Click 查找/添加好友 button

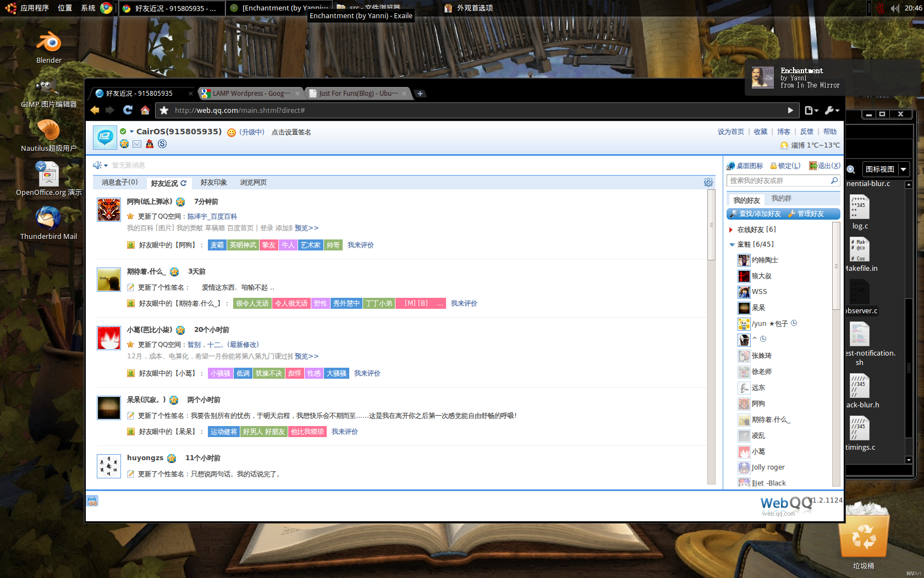click(755, 214)
